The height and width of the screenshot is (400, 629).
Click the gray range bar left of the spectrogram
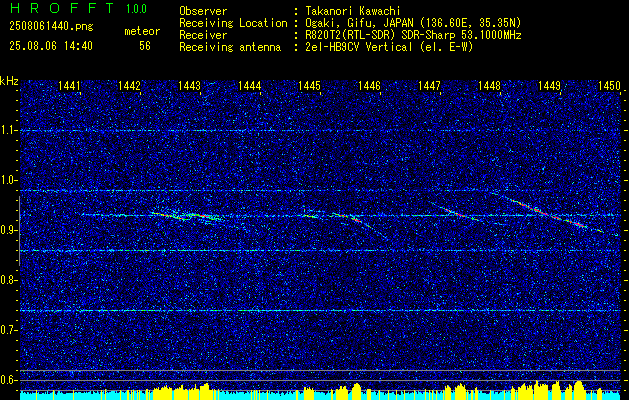pos(19,231)
